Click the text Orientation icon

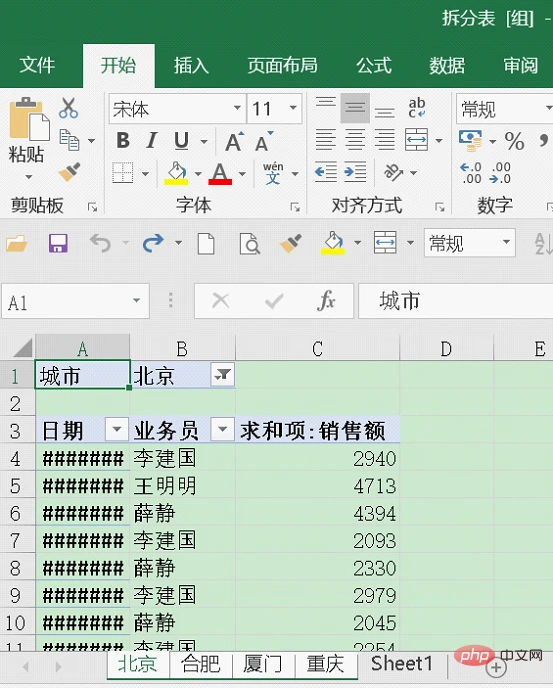pyautogui.click(x=394, y=172)
